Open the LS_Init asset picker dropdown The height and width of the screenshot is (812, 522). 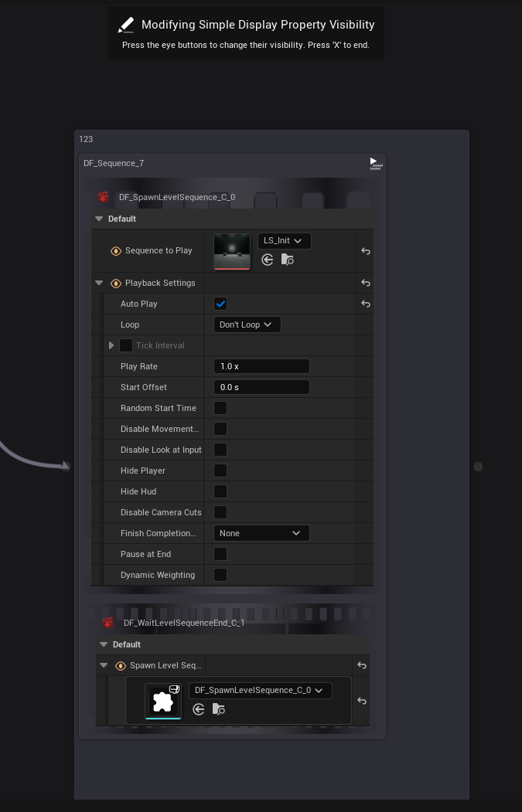point(284,241)
